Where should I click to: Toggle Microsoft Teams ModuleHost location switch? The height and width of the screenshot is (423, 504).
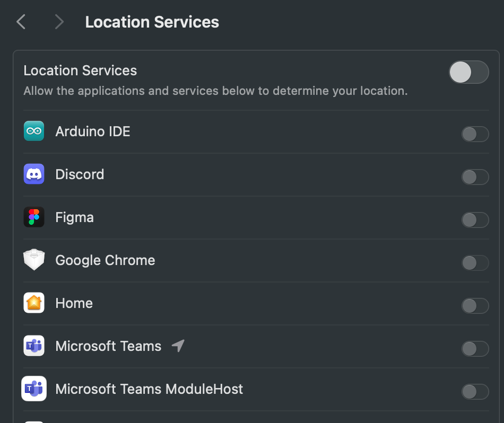point(475,392)
